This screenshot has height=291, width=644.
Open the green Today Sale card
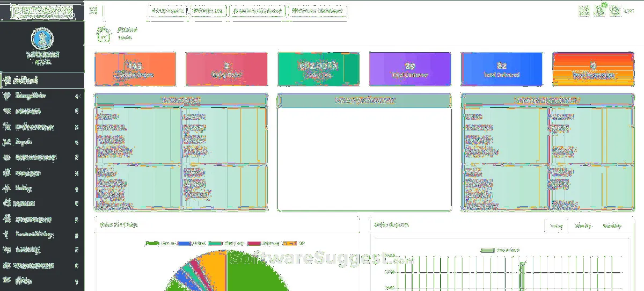[318, 69]
